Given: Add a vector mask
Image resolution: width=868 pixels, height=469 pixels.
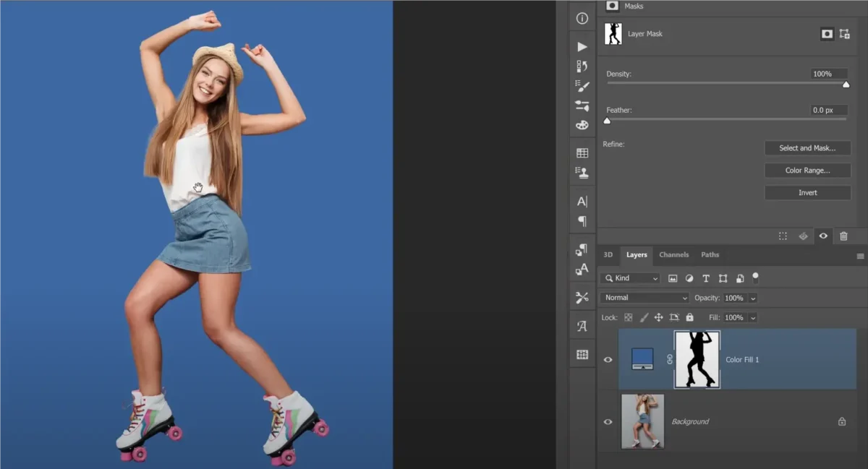Looking at the screenshot, I should click(x=844, y=34).
